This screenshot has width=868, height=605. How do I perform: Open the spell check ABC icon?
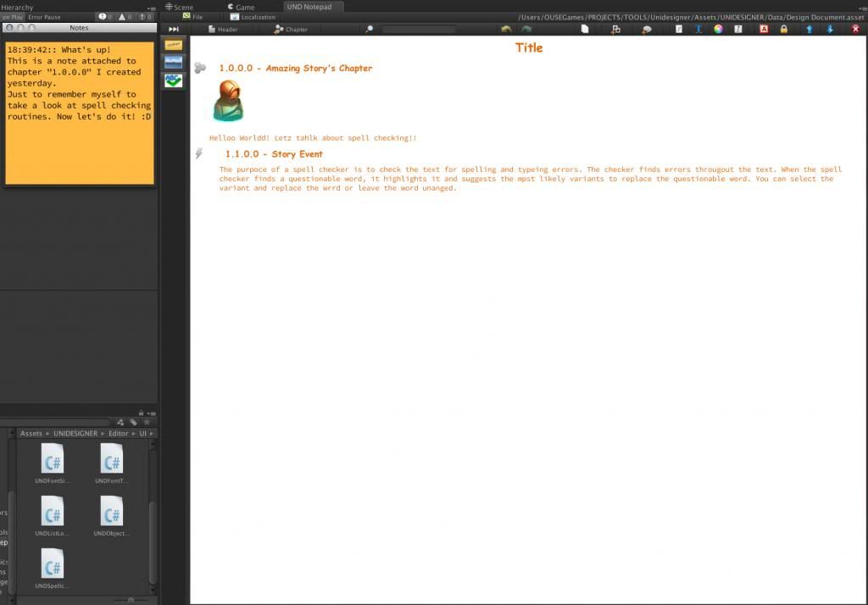[173, 80]
